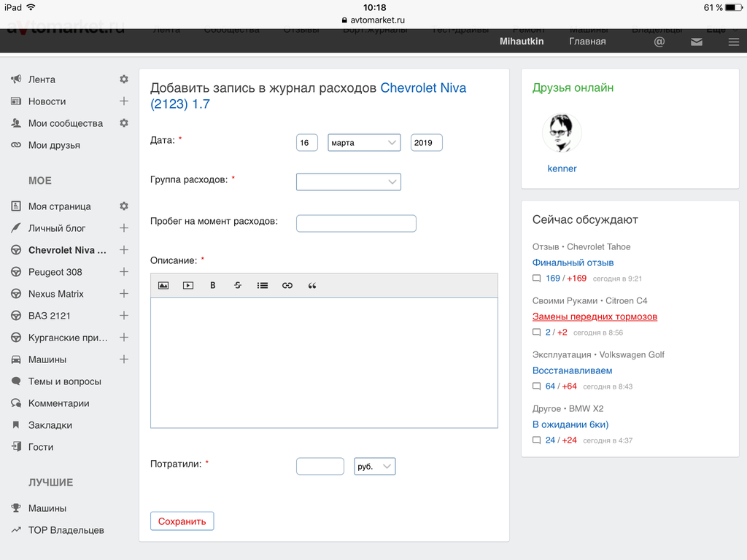Open mentions via @ icon
This screenshot has width=747, height=560.
(659, 42)
